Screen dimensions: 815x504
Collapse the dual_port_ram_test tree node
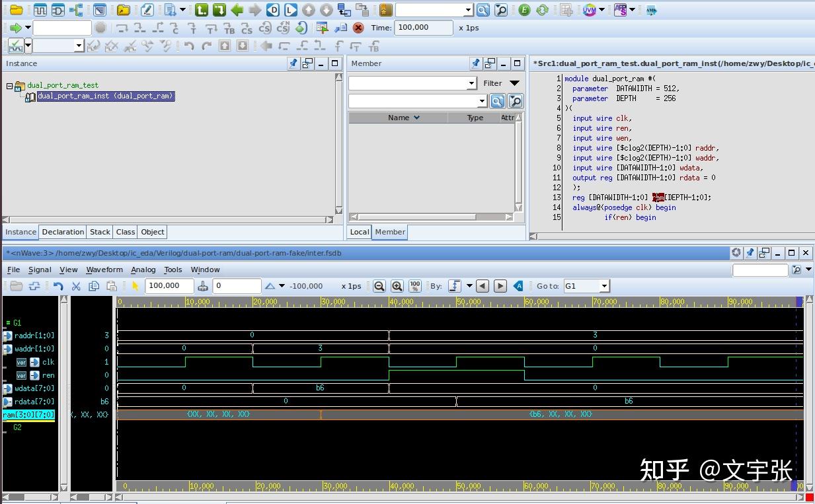tap(10, 86)
